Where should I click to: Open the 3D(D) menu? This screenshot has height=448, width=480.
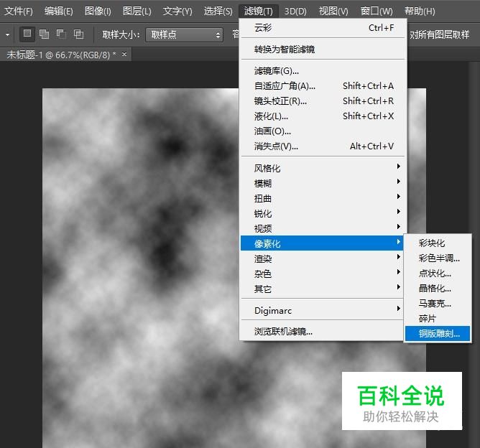point(295,11)
